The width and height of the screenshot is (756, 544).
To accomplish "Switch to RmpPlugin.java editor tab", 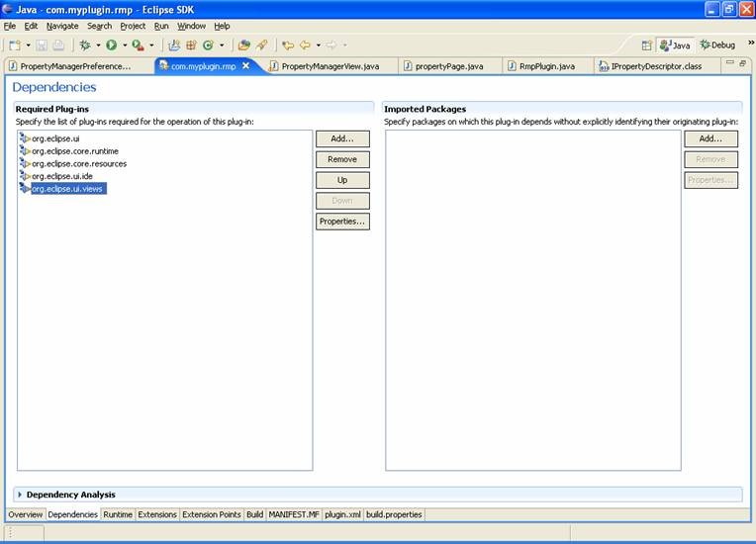I will click(x=547, y=66).
